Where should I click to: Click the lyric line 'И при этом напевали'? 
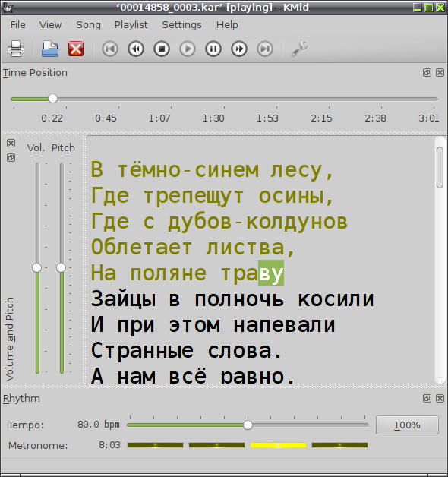(x=213, y=325)
